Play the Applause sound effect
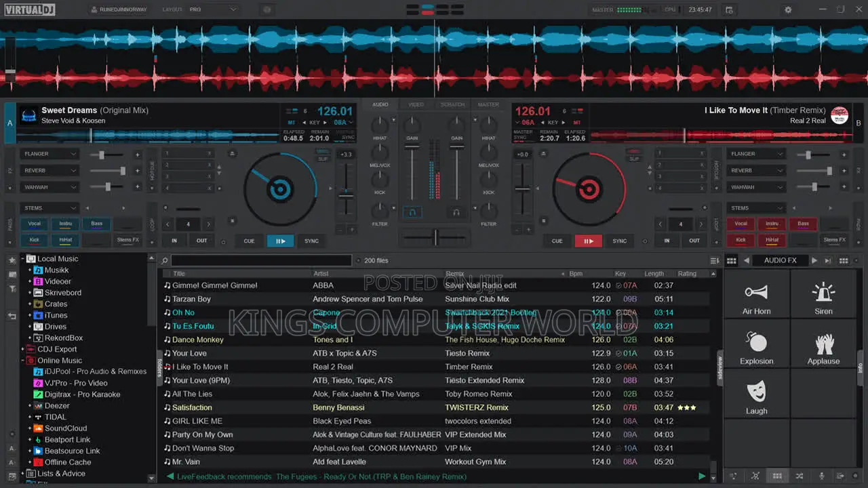The image size is (868, 488). [x=823, y=344]
